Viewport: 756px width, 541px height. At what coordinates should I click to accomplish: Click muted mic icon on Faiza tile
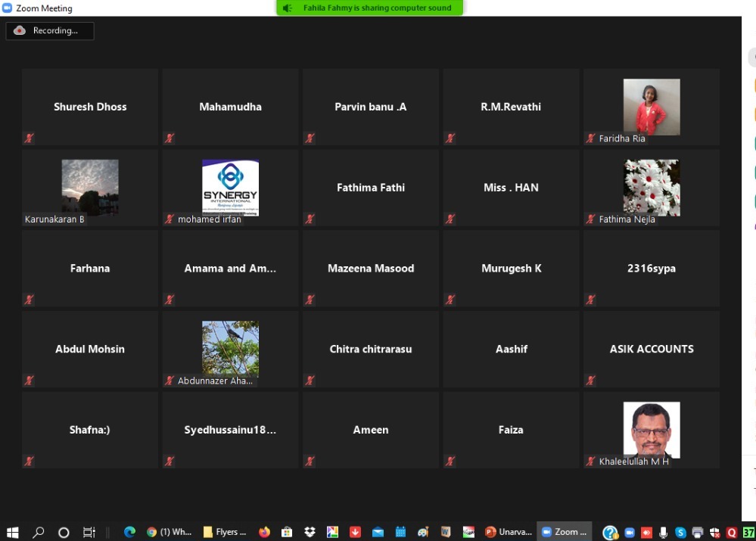coord(450,461)
